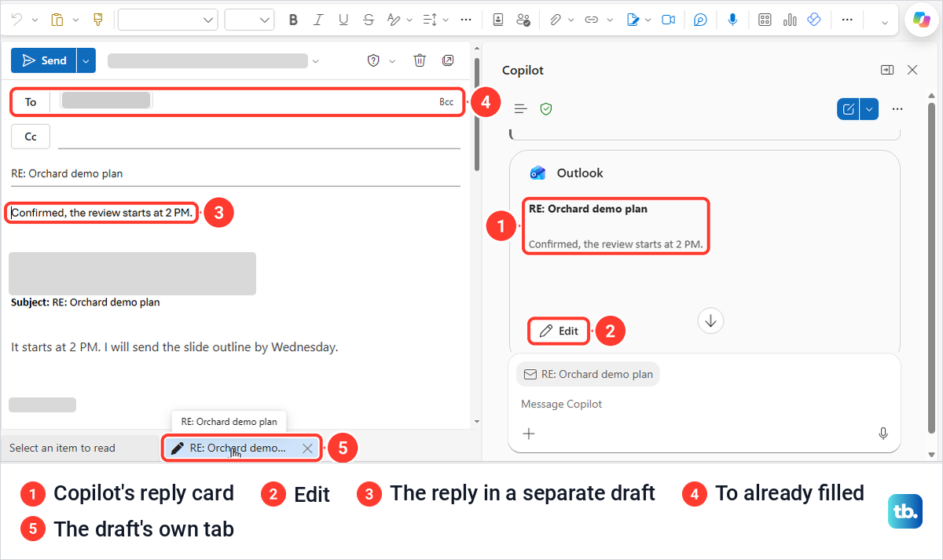Expand the ribbon with the chevron
Viewport: 943px width, 560px height.
(885, 22)
